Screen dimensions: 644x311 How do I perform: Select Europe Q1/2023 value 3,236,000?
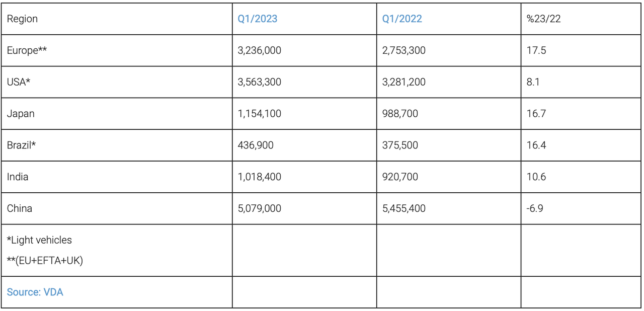tap(259, 50)
